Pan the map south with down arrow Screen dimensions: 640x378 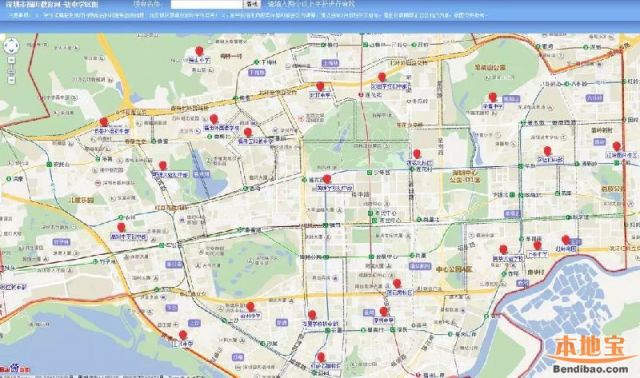[x=11, y=51]
